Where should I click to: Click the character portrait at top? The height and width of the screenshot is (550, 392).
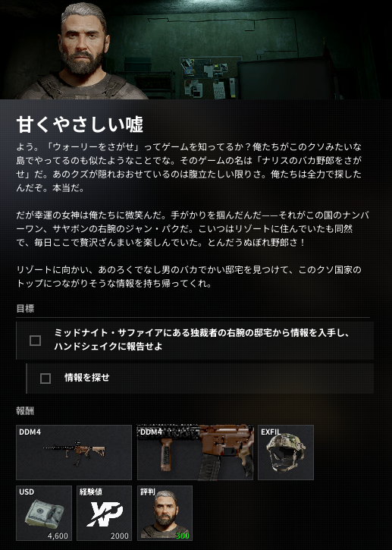coord(82,51)
